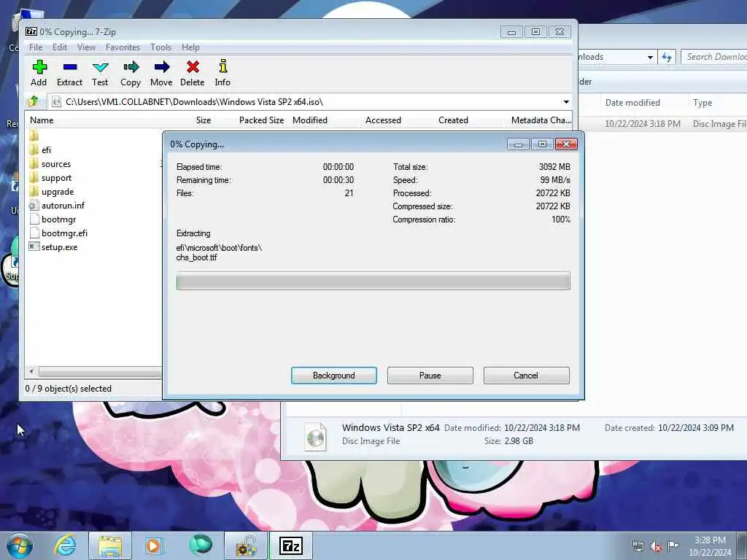Click the horizontal scrollbar left arrow
The image size is (747, 560).
pyautogui.click(x=31, y=371)
